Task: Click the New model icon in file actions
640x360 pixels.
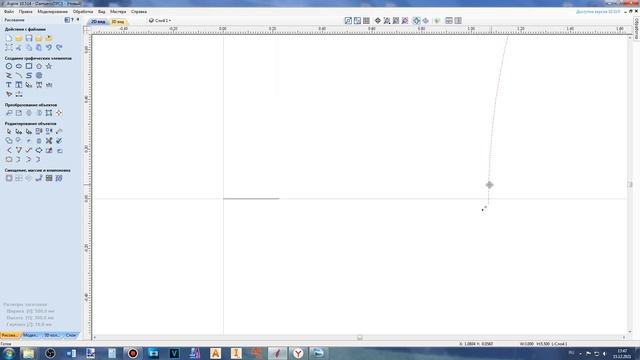Action: pyautogui.click(x=9, y=38)
